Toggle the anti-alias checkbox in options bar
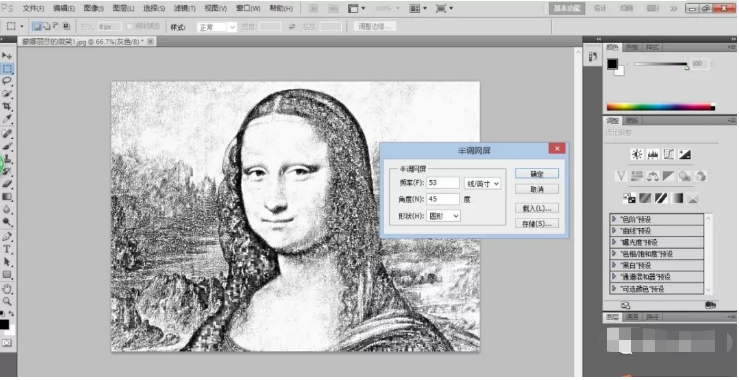 [130, 26]
